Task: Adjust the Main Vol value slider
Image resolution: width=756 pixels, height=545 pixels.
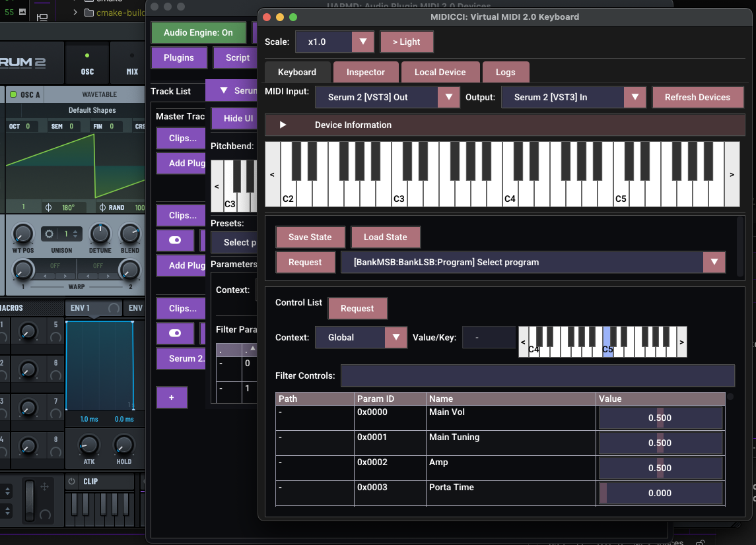Action: [x=660, y=418]
